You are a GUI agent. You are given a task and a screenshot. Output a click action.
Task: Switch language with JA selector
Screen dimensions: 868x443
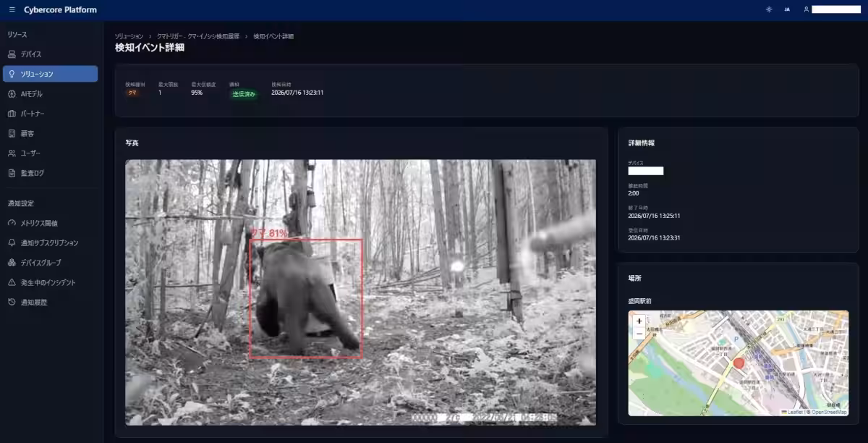pyautogui.click(x=787, y=9)
